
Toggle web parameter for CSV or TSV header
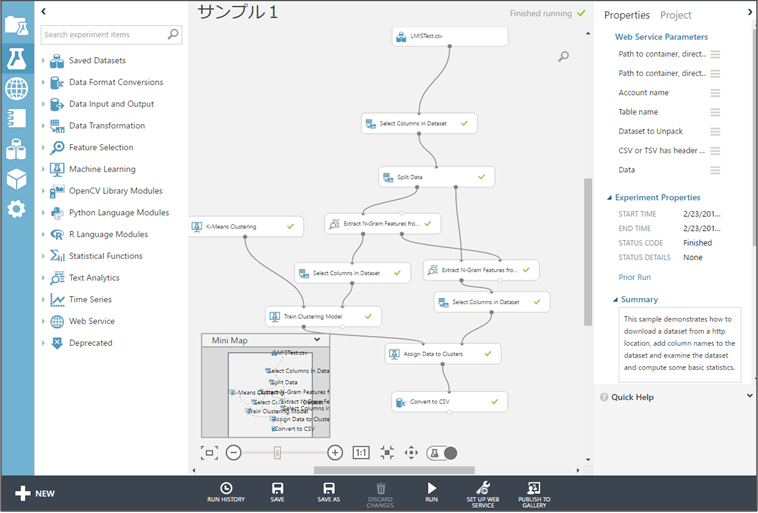click(715, 151)
